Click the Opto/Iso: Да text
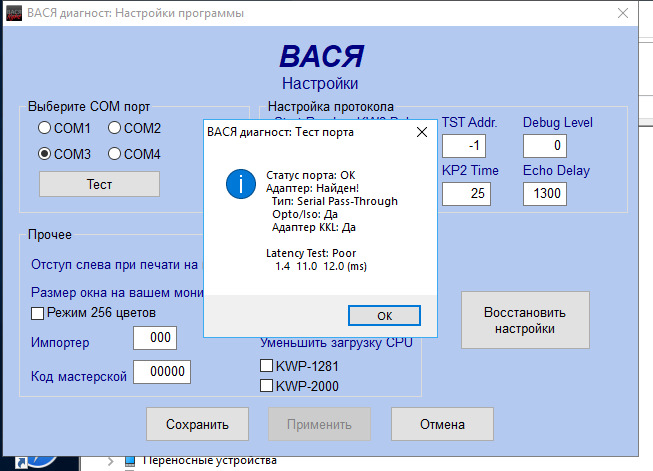 coord(305,214)
